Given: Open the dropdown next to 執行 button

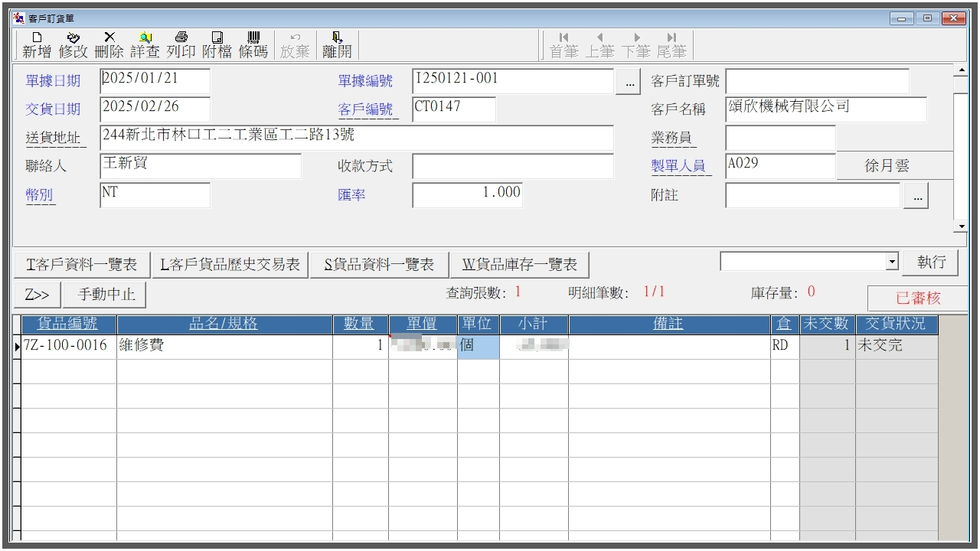Looking at the screenshot, I should click(x=891, y=262).
